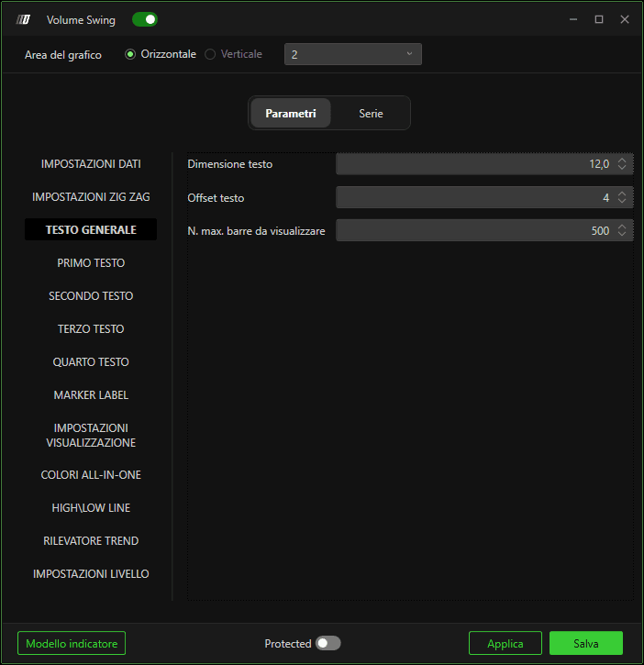Click the Offset testo label
The height and width of the screenshot is (665, 644).
tap(216, 198)
